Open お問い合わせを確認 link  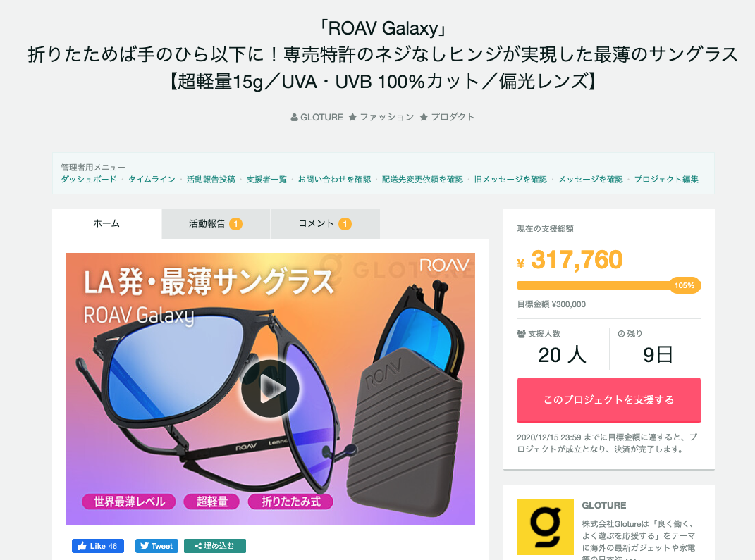[x=334, y=180]
